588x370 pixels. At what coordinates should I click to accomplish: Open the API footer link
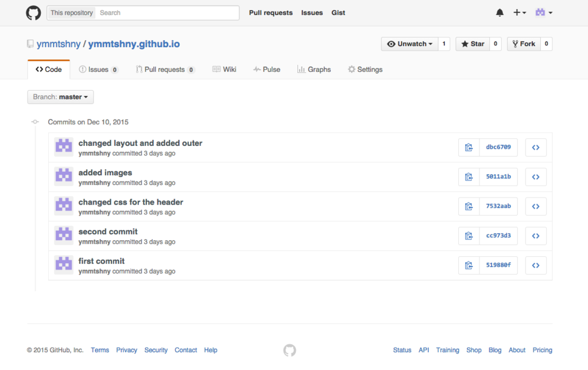click(x=424, y=350)
